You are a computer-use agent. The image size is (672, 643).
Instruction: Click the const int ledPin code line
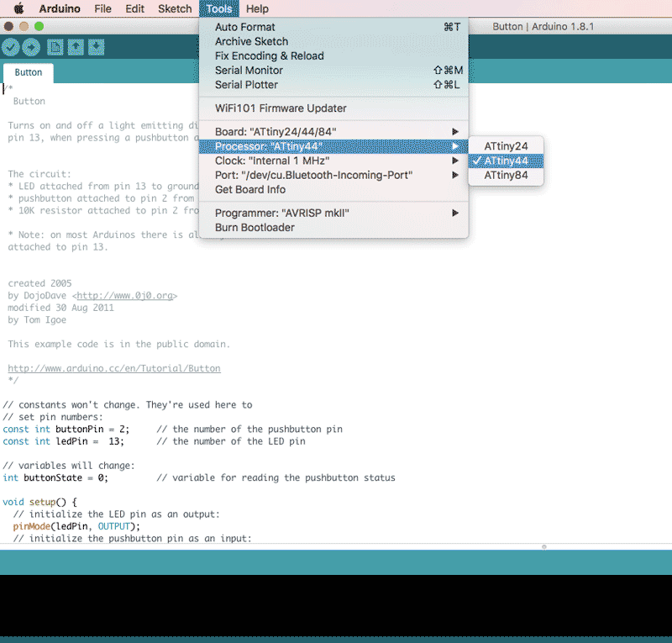click(154, 441)
